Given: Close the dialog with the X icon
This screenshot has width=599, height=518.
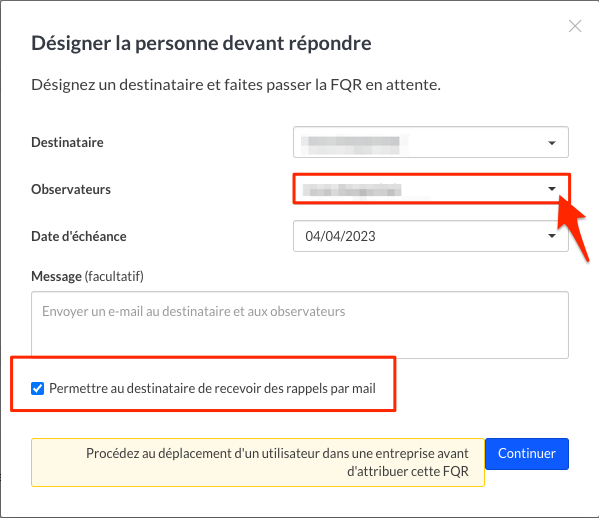Looking at the screenshot, I should (x=575, y=26).
